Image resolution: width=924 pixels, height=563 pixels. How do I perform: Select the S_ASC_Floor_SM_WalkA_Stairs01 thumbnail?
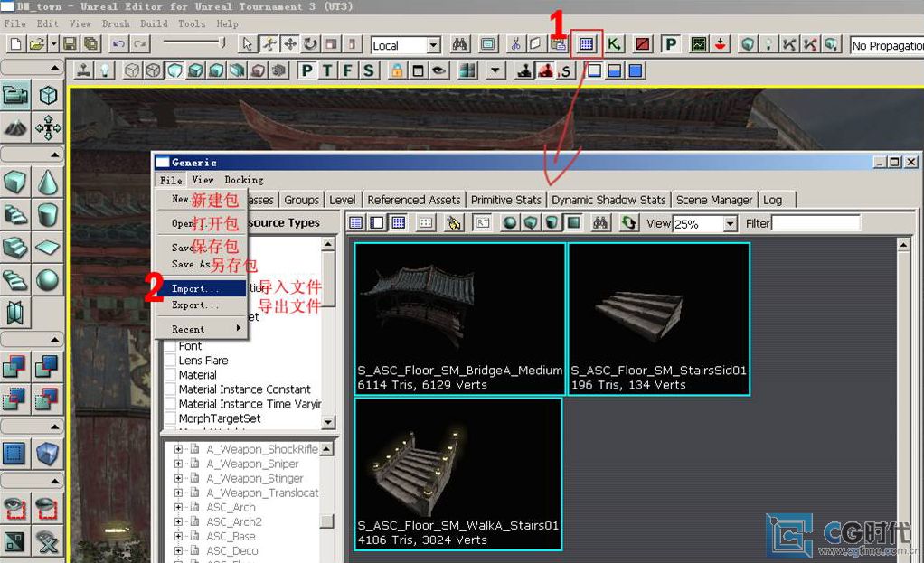(x=457, y=474)
